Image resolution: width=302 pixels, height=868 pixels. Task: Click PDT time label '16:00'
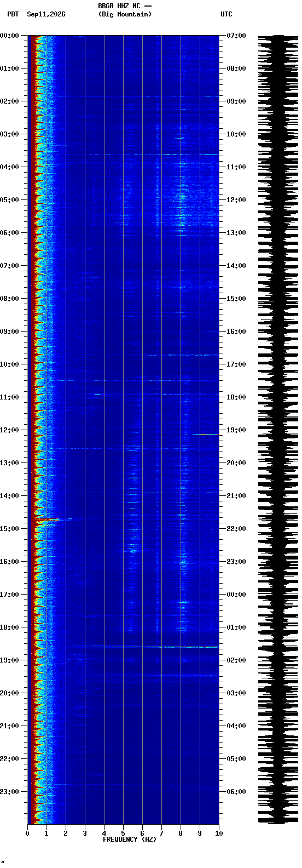pyautogui.click(x=9, y=562)
